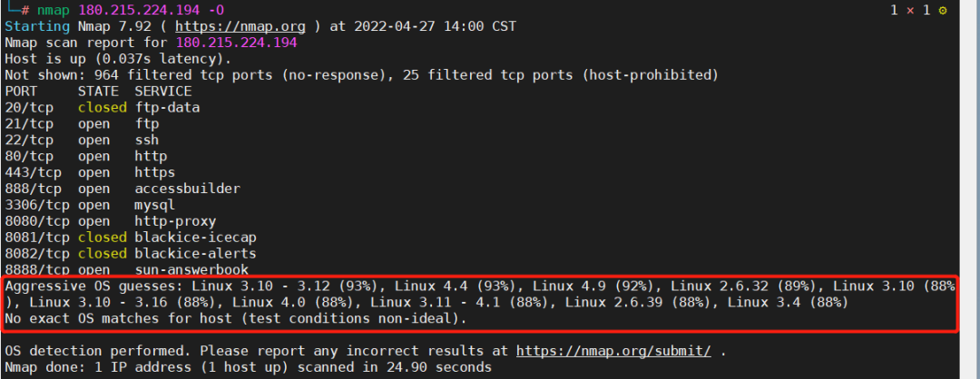Click the Nmap done summary line

coord(248,367)
